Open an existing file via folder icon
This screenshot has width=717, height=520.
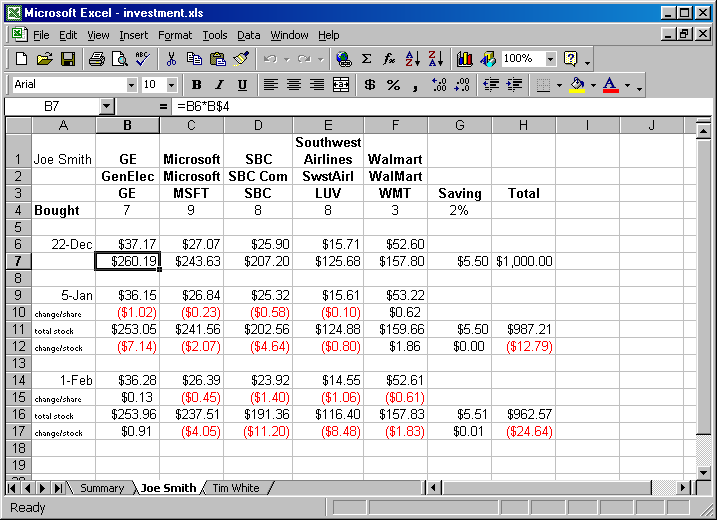(45, 59)
